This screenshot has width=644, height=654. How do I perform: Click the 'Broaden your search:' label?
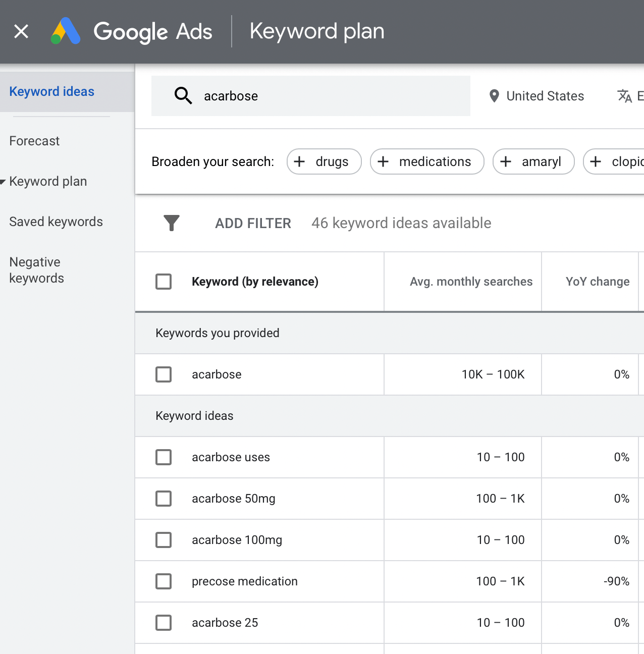212,161
